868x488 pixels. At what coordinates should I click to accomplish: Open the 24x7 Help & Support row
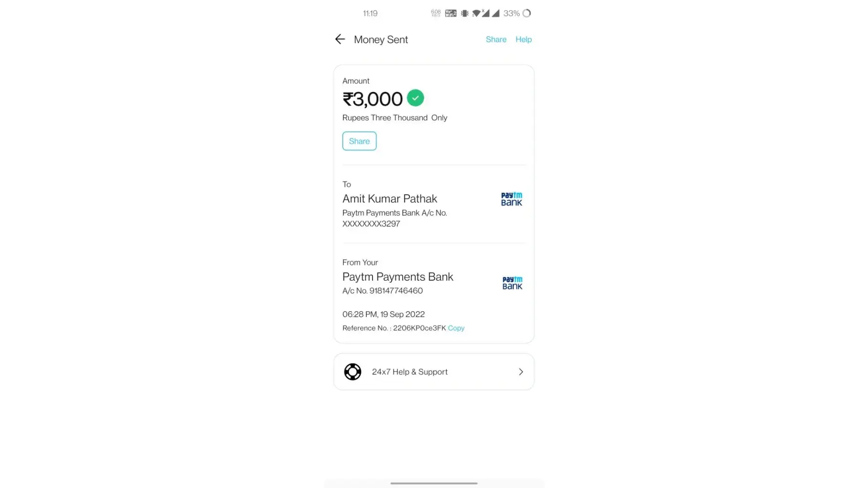(x=434, y=372)
